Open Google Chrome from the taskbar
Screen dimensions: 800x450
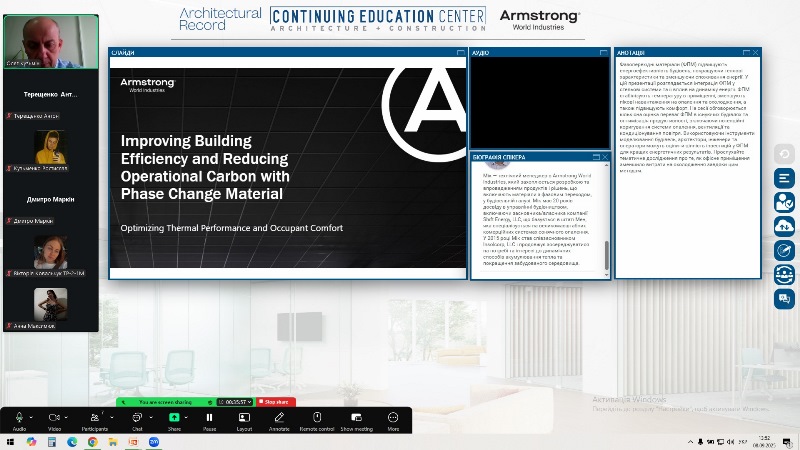92,442
